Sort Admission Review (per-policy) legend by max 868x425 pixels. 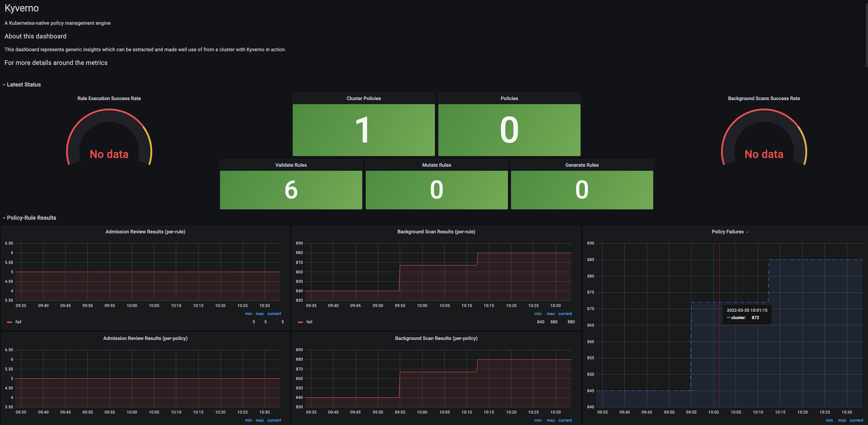click(260, 420)
